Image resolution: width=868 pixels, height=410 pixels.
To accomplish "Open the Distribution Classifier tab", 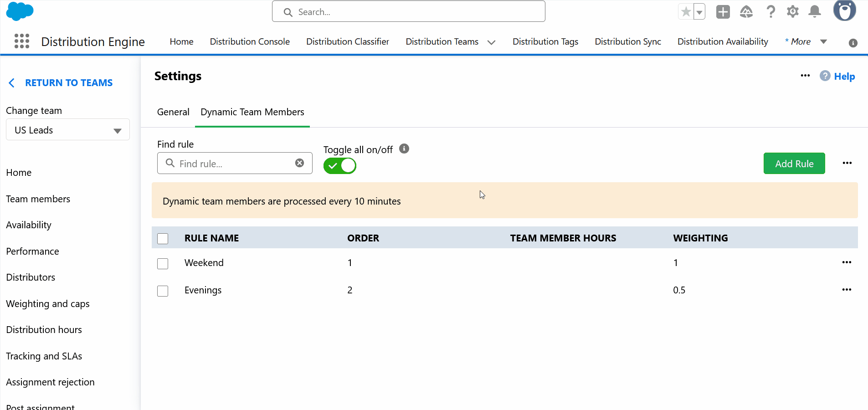I will coord(348,41).
